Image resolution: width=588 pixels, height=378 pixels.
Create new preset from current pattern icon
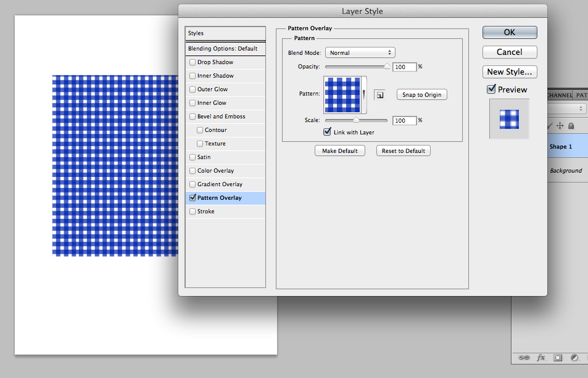[x=379, y=95]
